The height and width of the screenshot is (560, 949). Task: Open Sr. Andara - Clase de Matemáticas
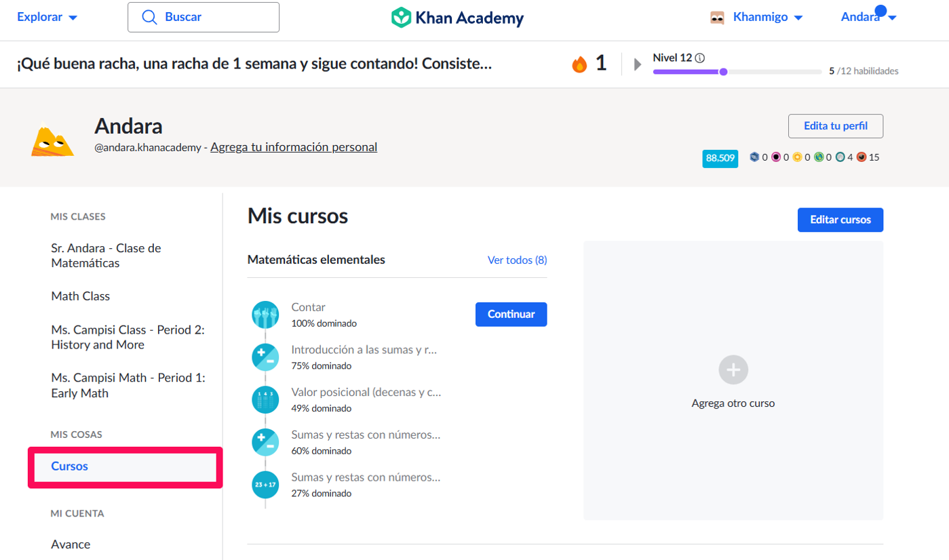coord(106,256)
